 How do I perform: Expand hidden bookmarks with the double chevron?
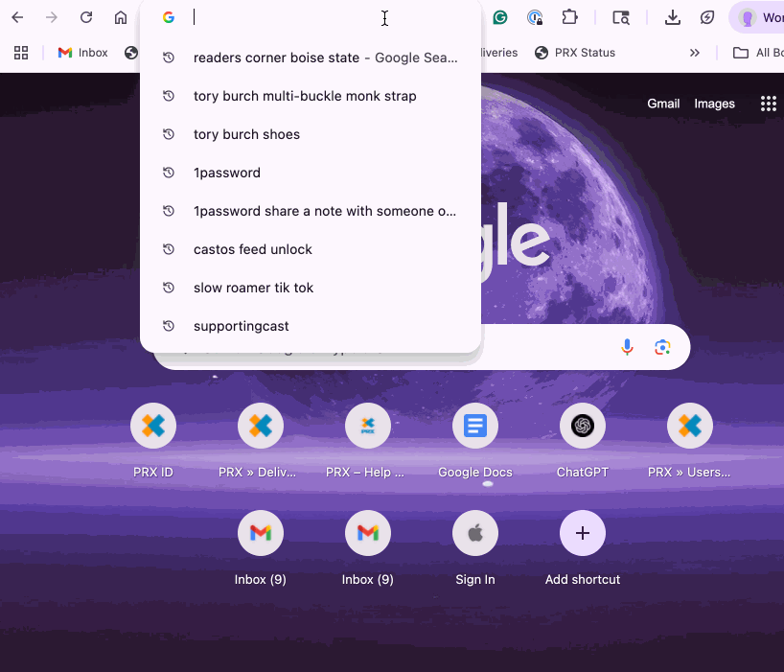(695, 53)
